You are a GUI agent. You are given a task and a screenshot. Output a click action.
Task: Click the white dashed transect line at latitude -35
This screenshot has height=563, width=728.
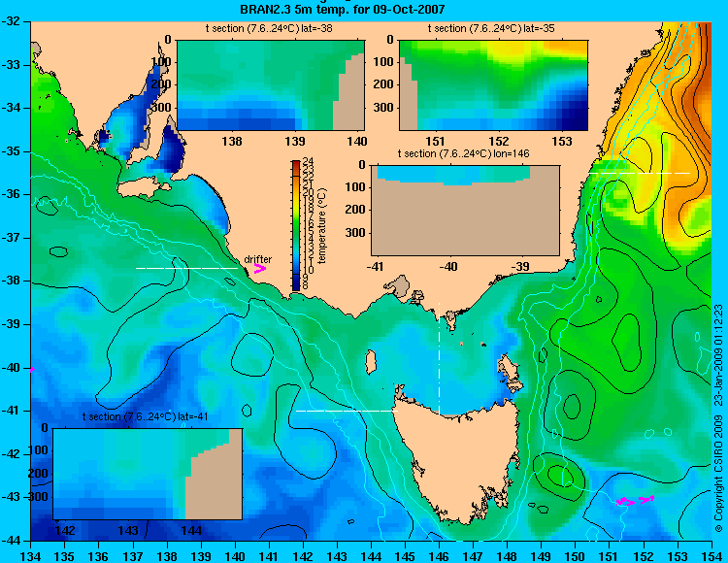click(x=640, y=173)
